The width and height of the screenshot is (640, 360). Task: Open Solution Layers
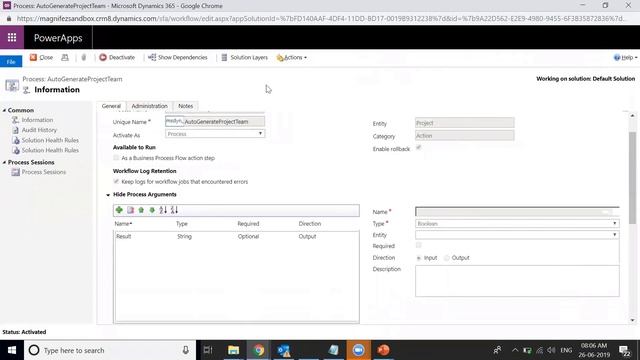pos(244,58)
